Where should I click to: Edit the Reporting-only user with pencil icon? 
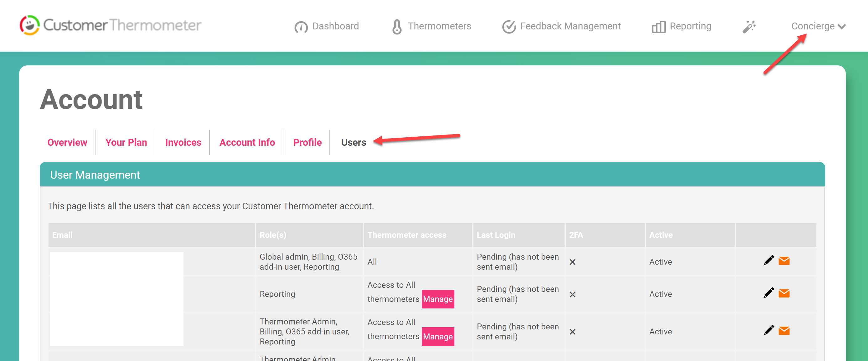(769, 293)
